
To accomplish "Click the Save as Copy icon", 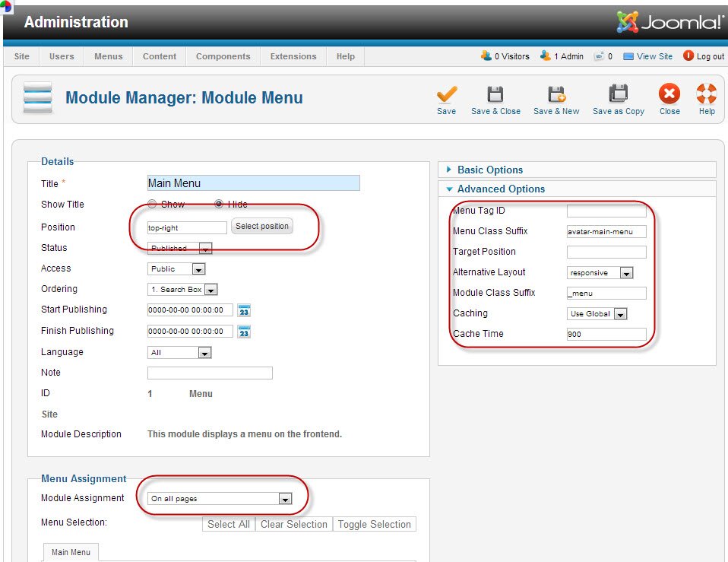I will pyautogui.click(x=619, y=94).
